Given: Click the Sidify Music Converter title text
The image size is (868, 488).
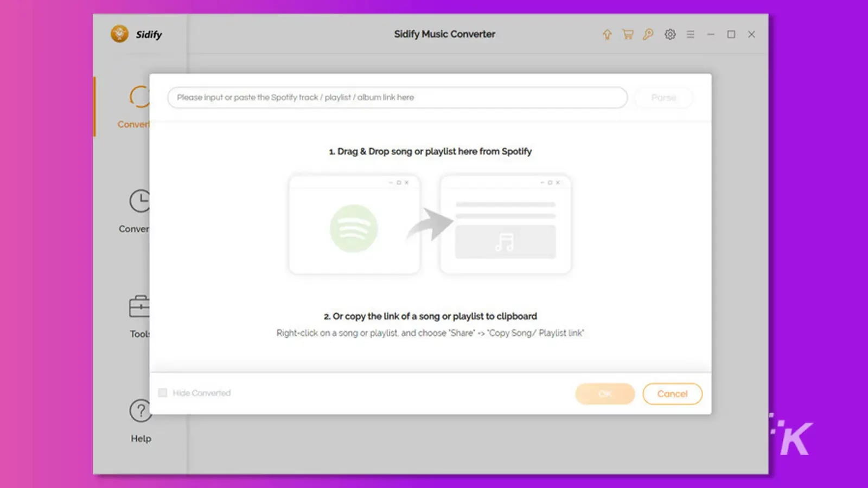Looking at the screenshot, I should pos(444,34).
